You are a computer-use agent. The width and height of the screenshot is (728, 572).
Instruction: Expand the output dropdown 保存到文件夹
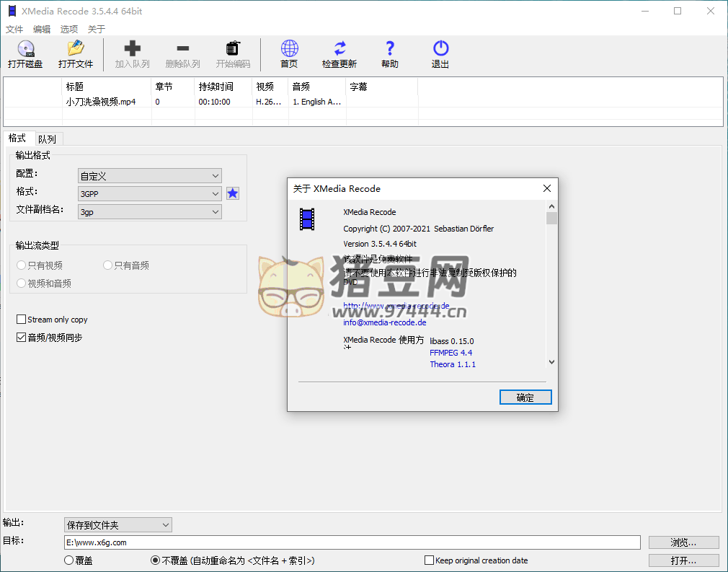[166, 525]
